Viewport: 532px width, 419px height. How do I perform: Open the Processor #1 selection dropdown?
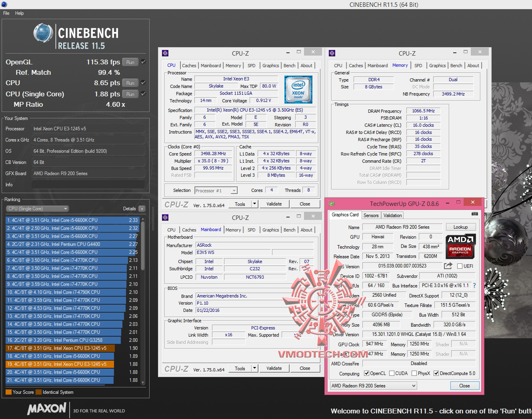[x=216, y=191]
